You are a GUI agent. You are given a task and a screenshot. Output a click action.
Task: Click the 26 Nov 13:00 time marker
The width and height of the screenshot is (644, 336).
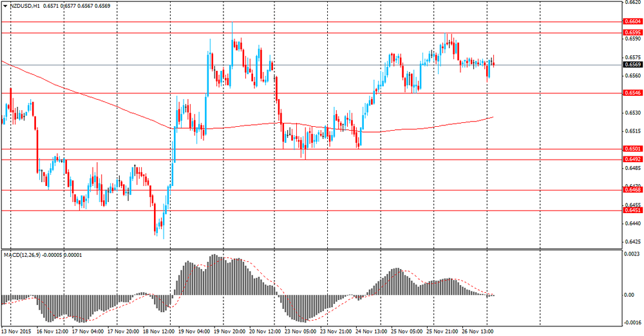point(478,331)
